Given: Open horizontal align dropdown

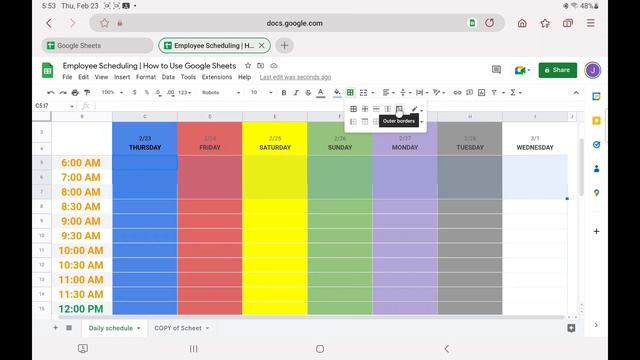Looking at the screenshot, I should [x=389, y=93].
